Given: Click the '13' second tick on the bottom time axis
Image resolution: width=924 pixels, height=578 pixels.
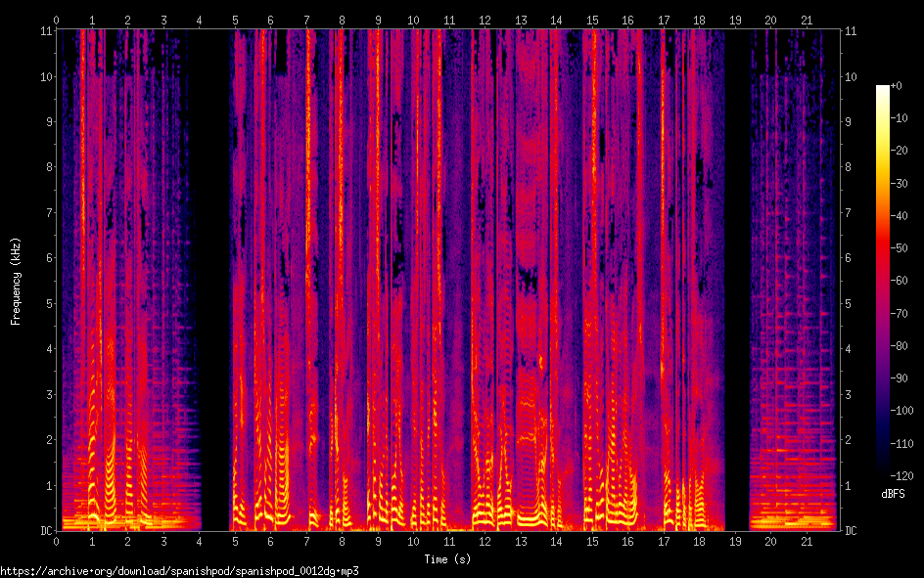Looking at the screenshot, I should pyautogui.click(x=521, y=542).
